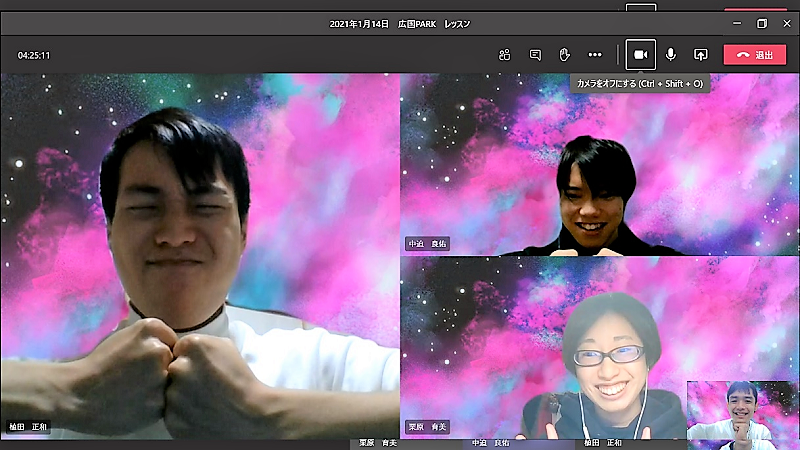Select the top right participant video
The image size is (800, 450).
599,164
